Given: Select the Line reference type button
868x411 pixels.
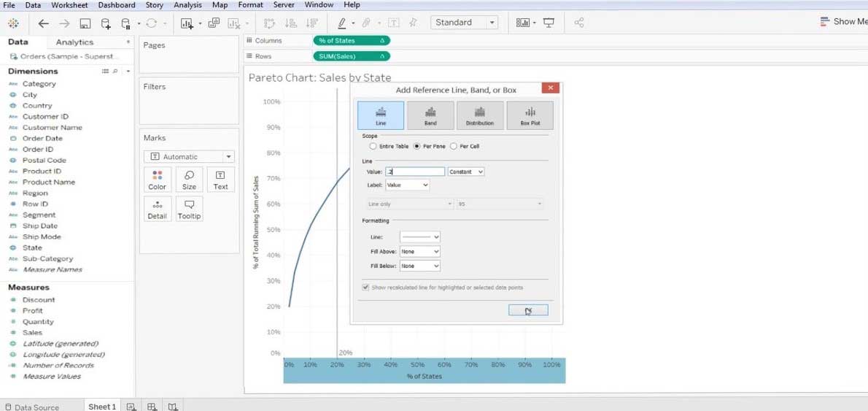Looking at the screenshot, I should [x=381, y=115].
